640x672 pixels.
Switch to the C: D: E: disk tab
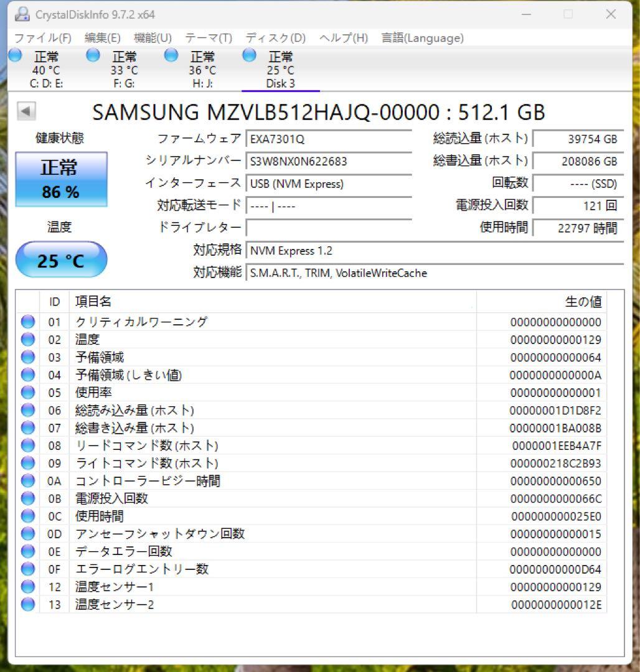click(46, 69)
